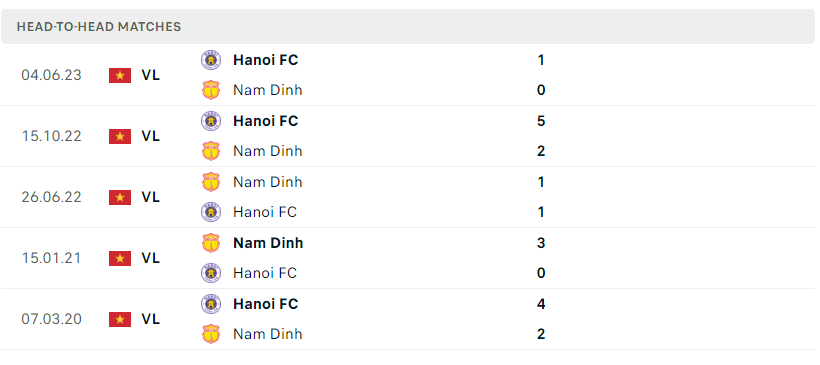
Task: Click Vietnam flag beside 15.10.22 match
Action: click(x=120, y=136)
